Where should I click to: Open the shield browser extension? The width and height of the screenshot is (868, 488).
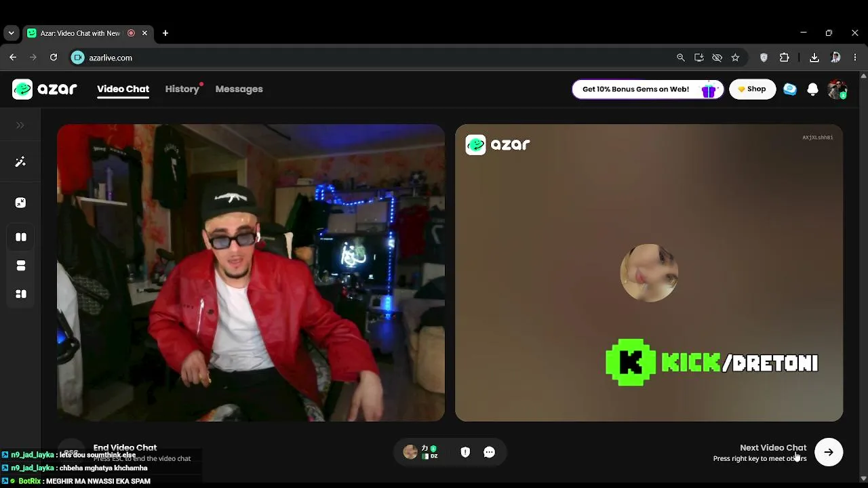(764, 58)
